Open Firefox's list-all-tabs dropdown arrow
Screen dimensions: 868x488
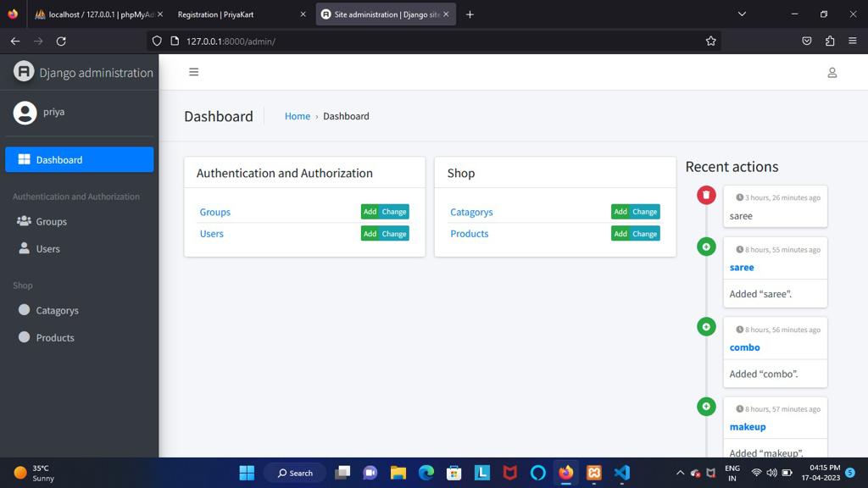point(742,14)
